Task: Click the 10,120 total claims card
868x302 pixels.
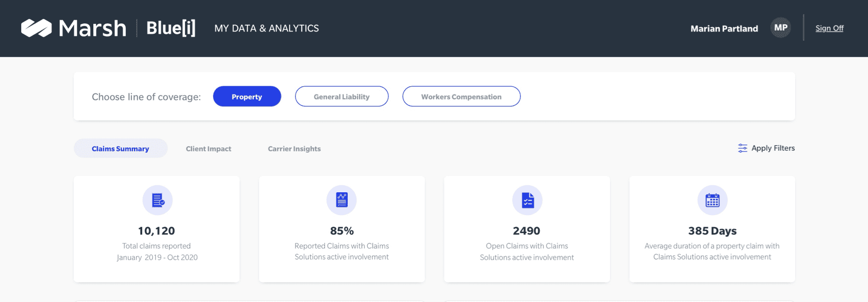Action: tap(157, 229)
